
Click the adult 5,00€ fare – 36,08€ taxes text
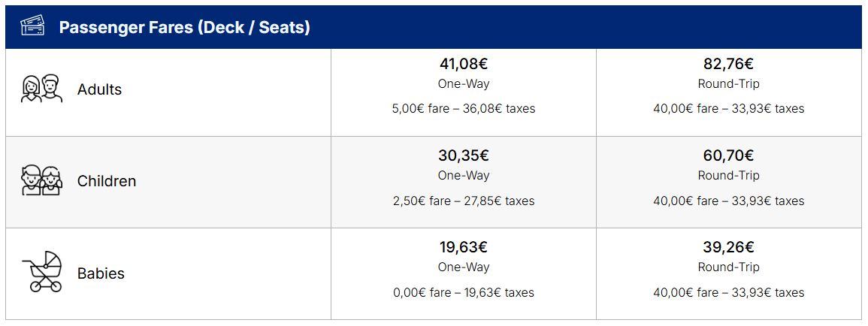464,109
